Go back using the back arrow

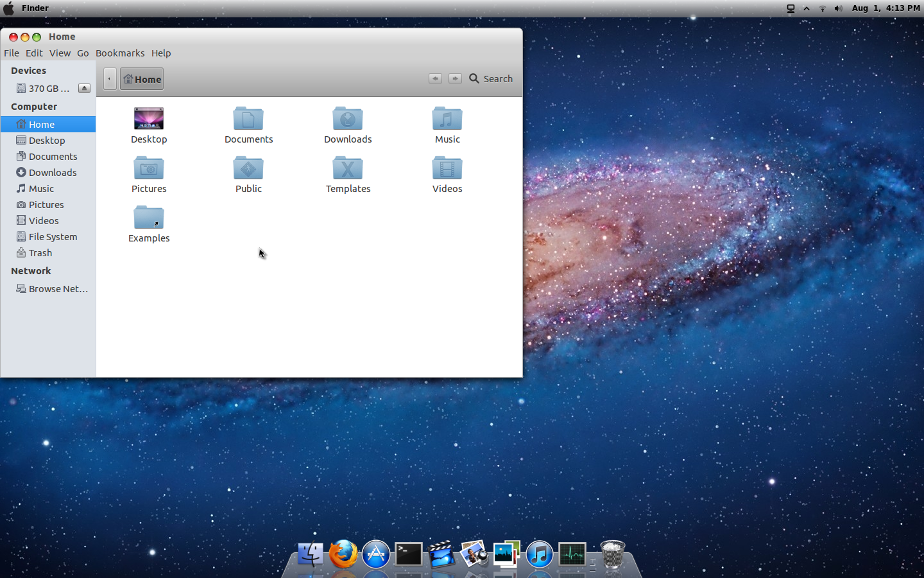435,78
